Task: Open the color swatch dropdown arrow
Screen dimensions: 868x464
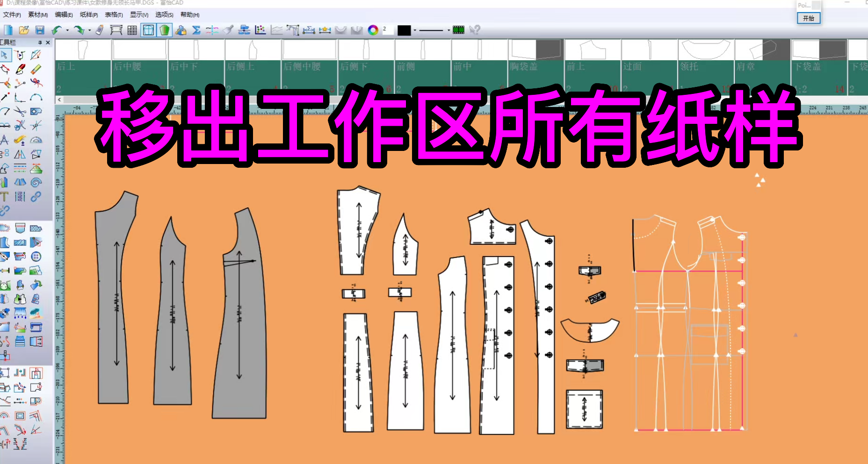Action: click(x=415, y=31)
